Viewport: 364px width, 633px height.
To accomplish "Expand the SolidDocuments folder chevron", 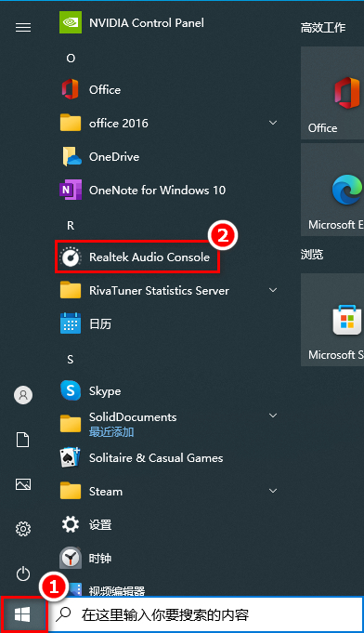I will pos(273,415).
